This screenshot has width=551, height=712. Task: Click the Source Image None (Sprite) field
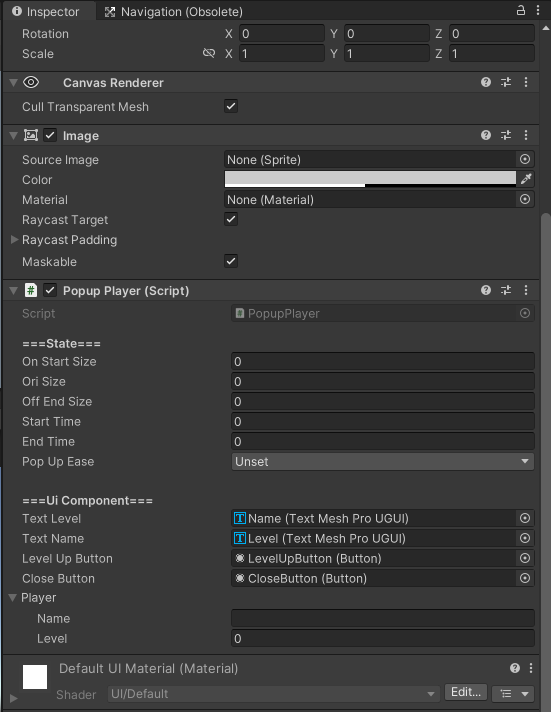370,159
